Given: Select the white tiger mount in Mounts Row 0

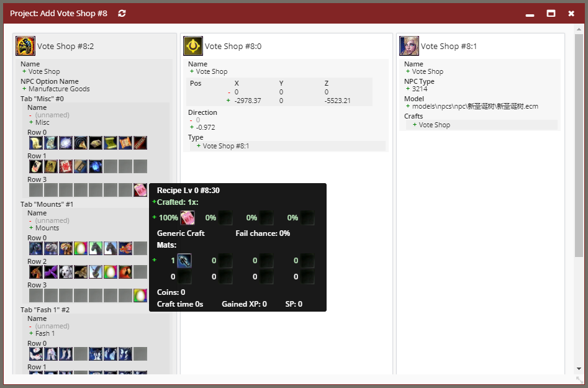Looking at the screenshot, I should [x=51, y=248].
